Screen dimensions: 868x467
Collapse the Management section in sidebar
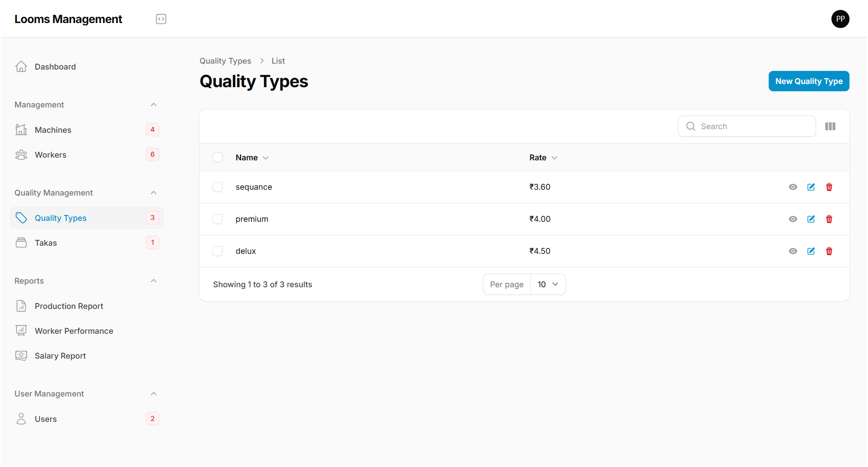coord(153,104)
